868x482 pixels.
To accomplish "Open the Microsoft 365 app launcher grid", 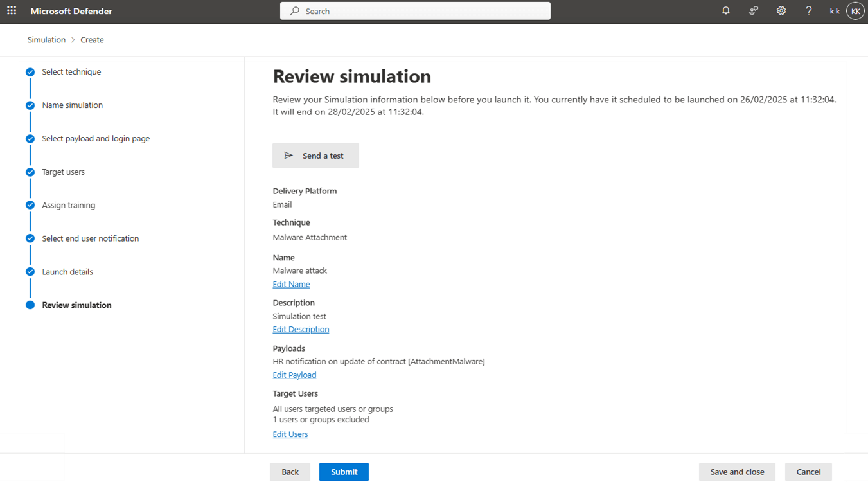I will tap(12, 10).
